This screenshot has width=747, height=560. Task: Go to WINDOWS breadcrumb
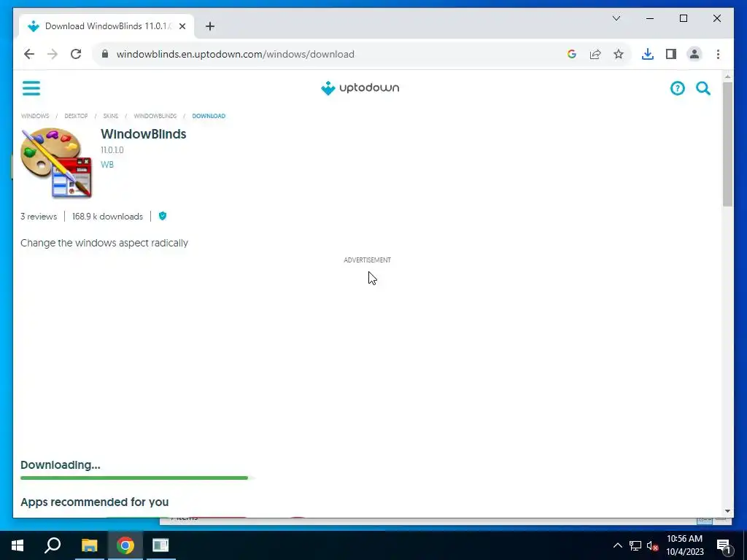pyautogui.click(x=35, y=116)
